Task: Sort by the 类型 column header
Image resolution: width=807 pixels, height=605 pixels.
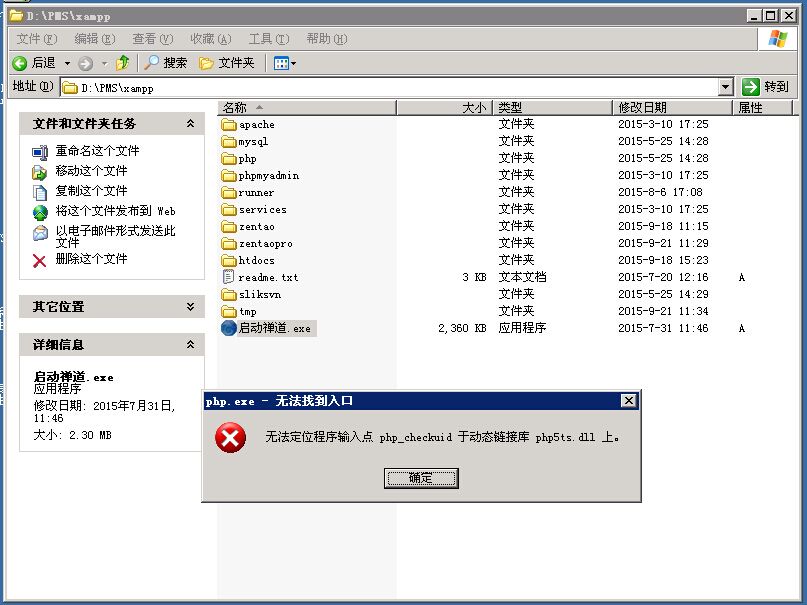Action: (x=553, y=108)
